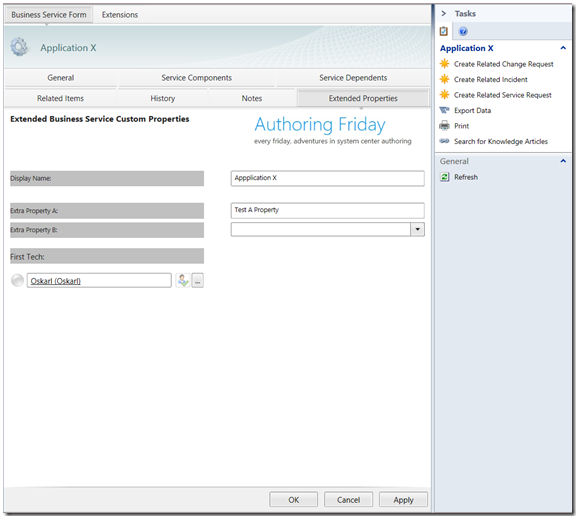Click the Extra Property A text field
This screenshot has width=576, height=516.
(328, 210)
